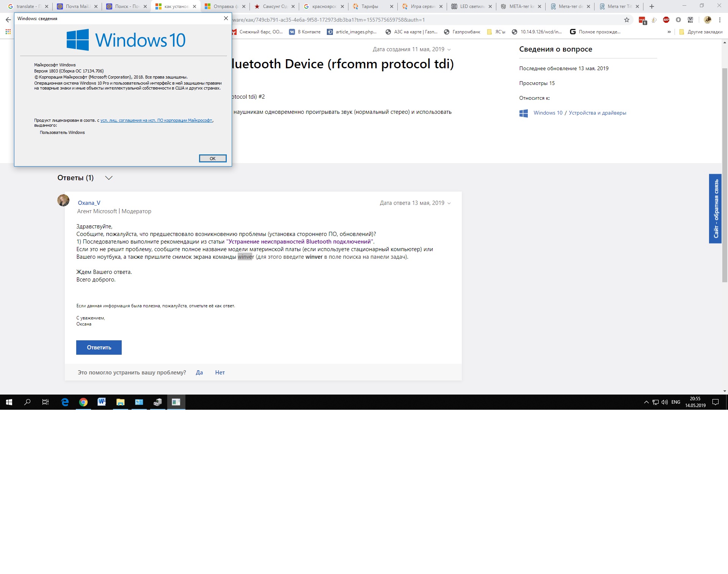Switch to the translate tab

point(28,6)
